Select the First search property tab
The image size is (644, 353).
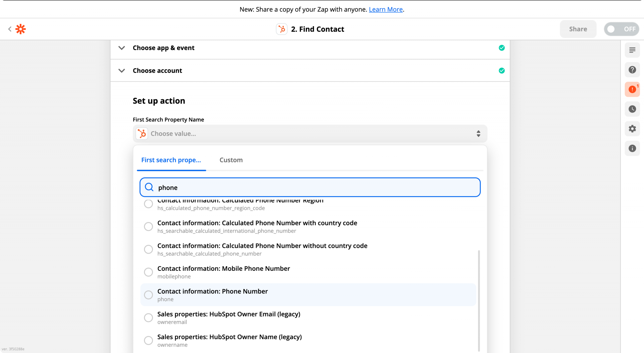pos(171,160)
